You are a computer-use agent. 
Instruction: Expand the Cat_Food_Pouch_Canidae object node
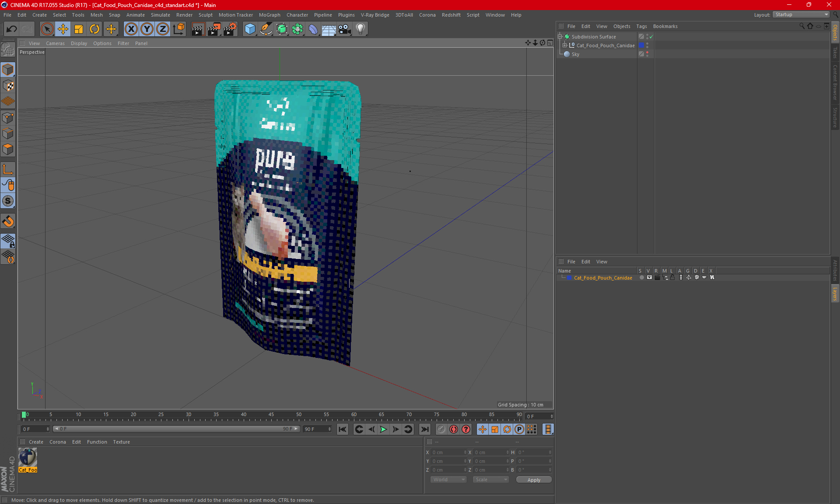click(x=564, y=45)
